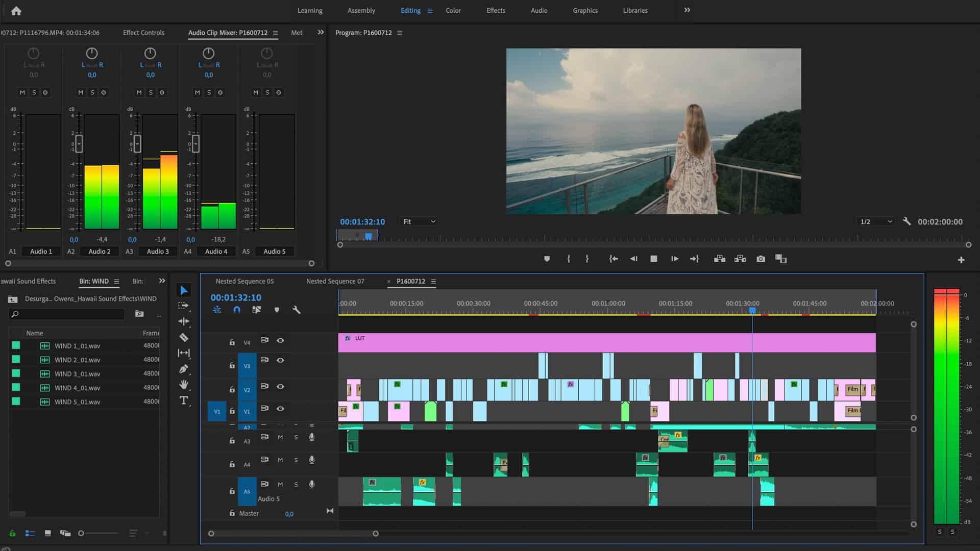
Task: Open the Fit dropdown in Program monitor
Action: click(x=418, y=221)
